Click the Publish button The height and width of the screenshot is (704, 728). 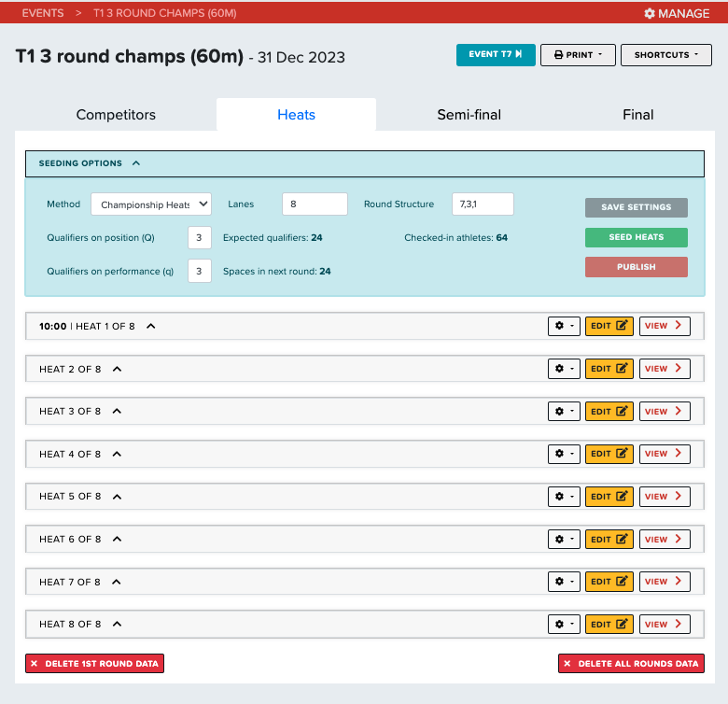coord(636,267)
